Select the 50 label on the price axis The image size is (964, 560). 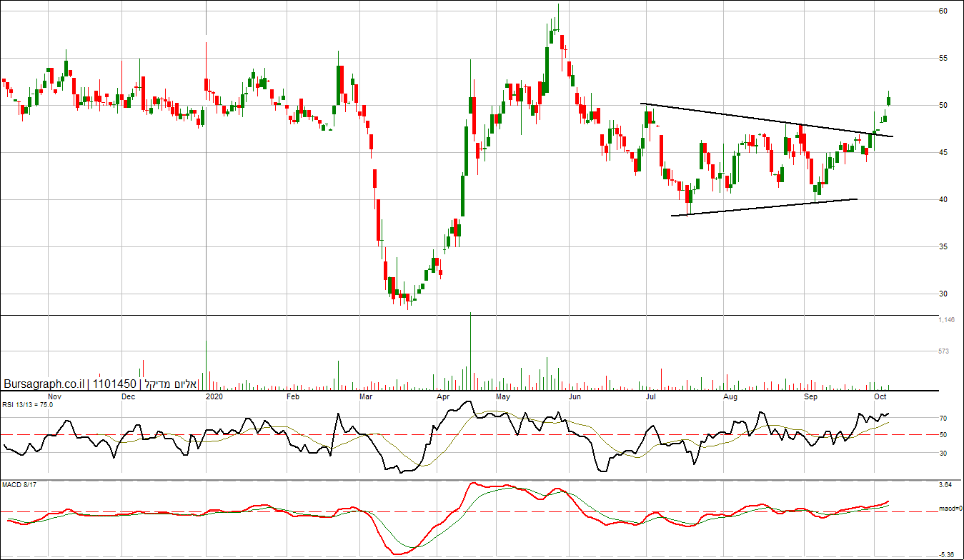point(943,105)
